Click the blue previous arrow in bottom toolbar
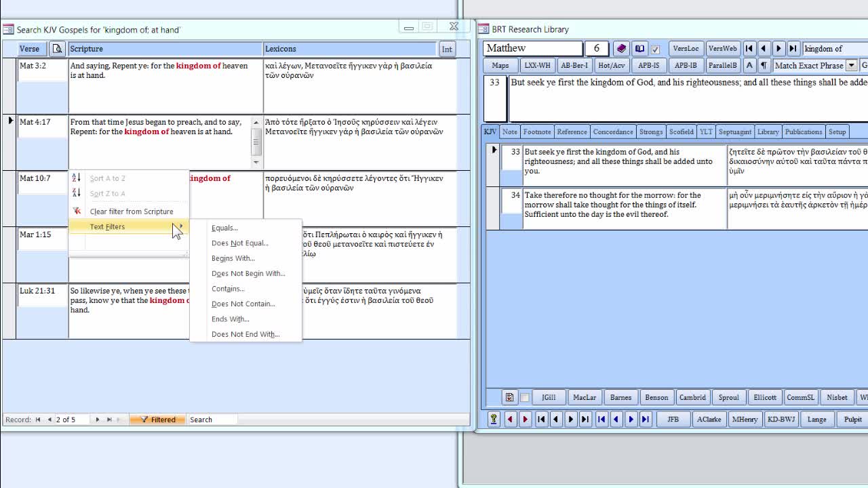The width and height of the screenshot is (868, 488). pyautogui.click(x=616, y=420)
